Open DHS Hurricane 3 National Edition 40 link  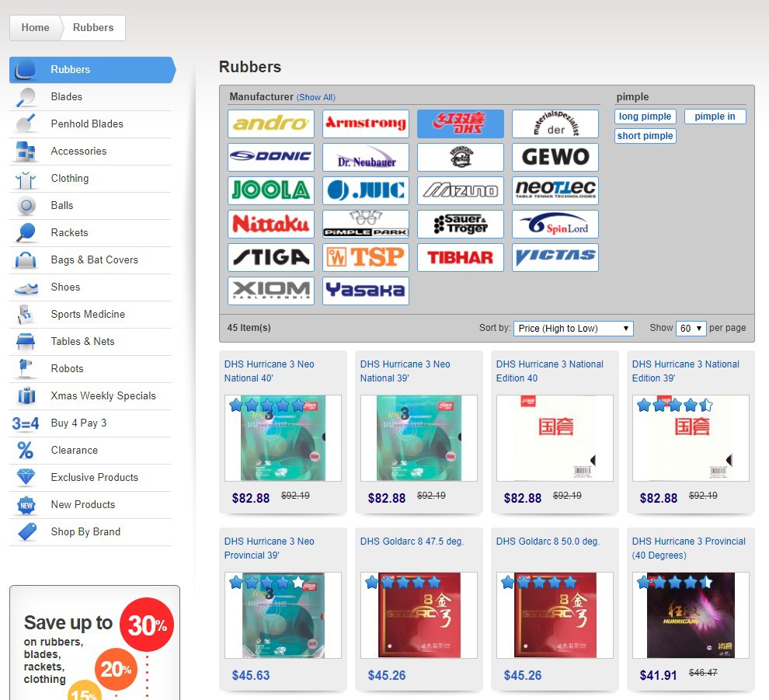click(x=550, y=371)
